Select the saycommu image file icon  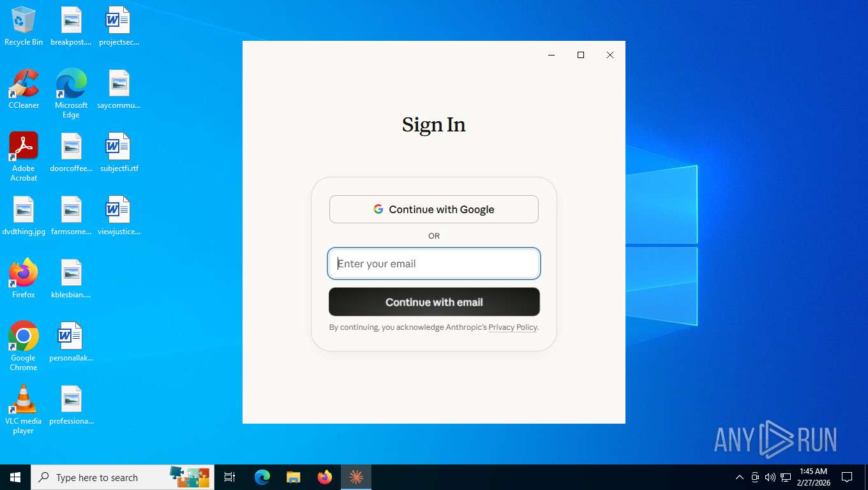click(x=119, y=90)
